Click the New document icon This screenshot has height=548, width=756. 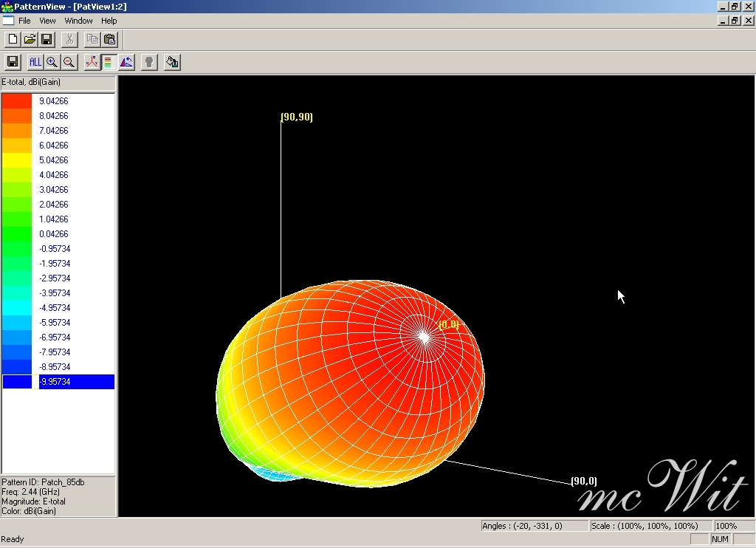point(13,39)
